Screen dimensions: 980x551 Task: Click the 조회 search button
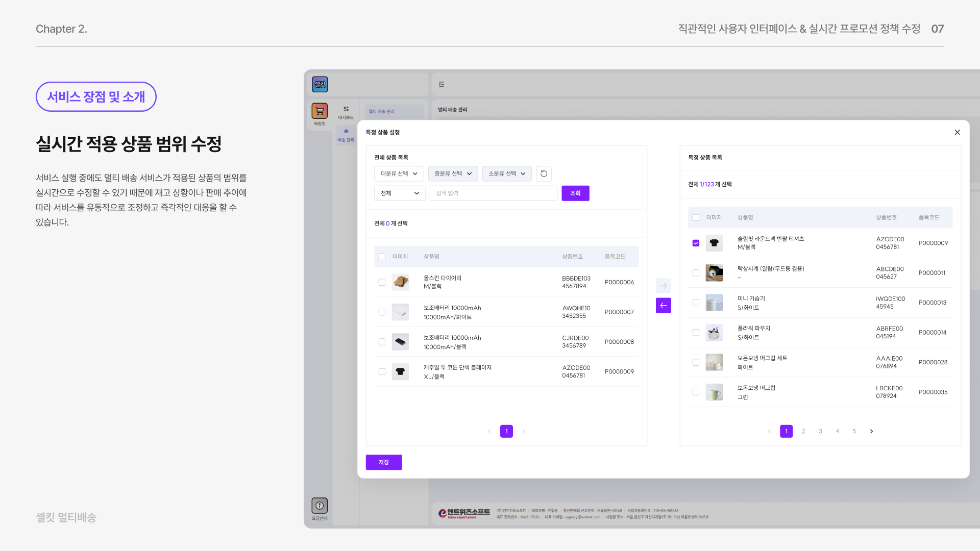click(575, 193)
